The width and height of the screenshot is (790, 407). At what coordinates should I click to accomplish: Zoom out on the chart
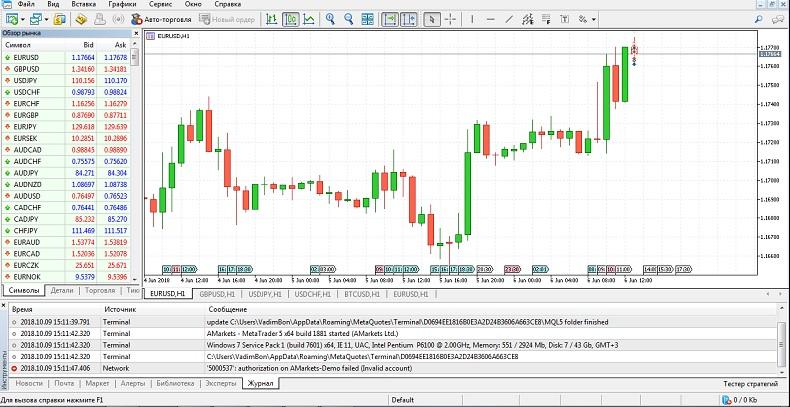(349, 19)
